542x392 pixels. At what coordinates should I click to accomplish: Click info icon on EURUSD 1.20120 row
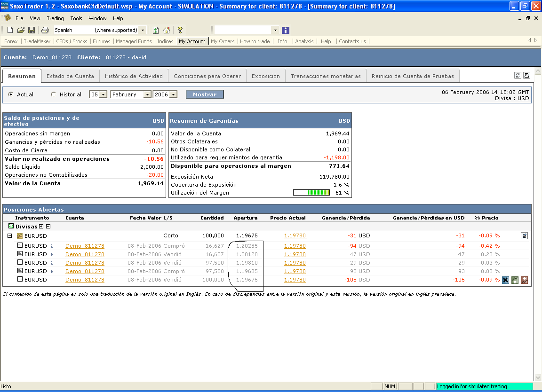click(x=52, y=255)
